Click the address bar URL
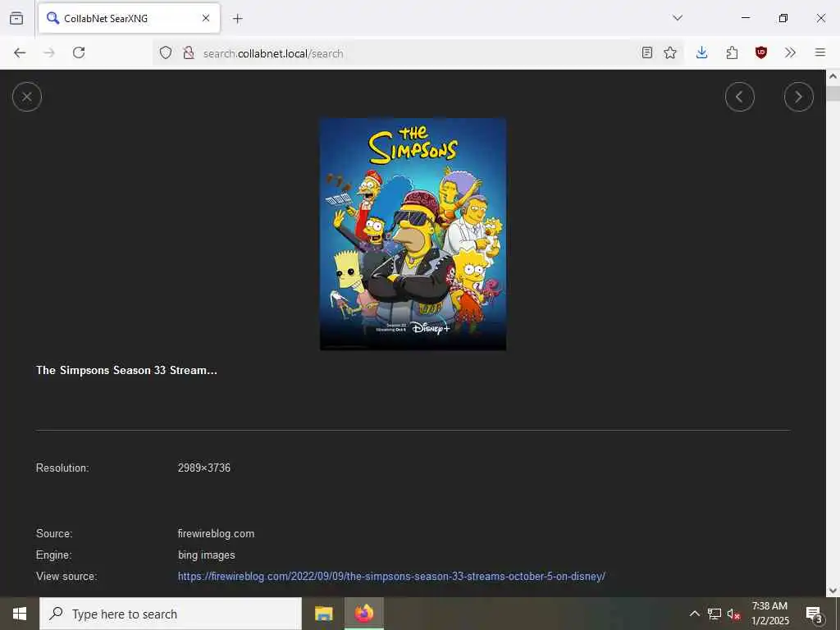This screenshot has height=630, width=840. coord(273,53)
